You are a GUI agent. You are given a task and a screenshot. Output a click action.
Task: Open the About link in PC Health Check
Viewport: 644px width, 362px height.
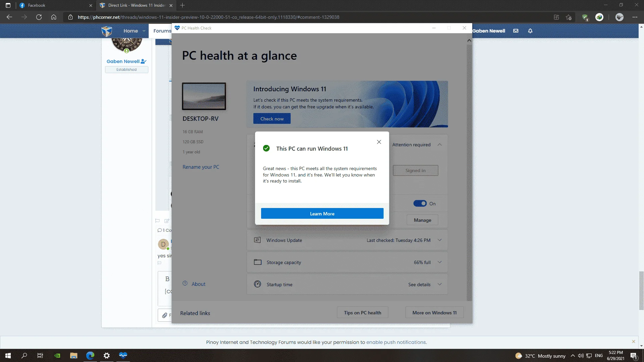198,284
